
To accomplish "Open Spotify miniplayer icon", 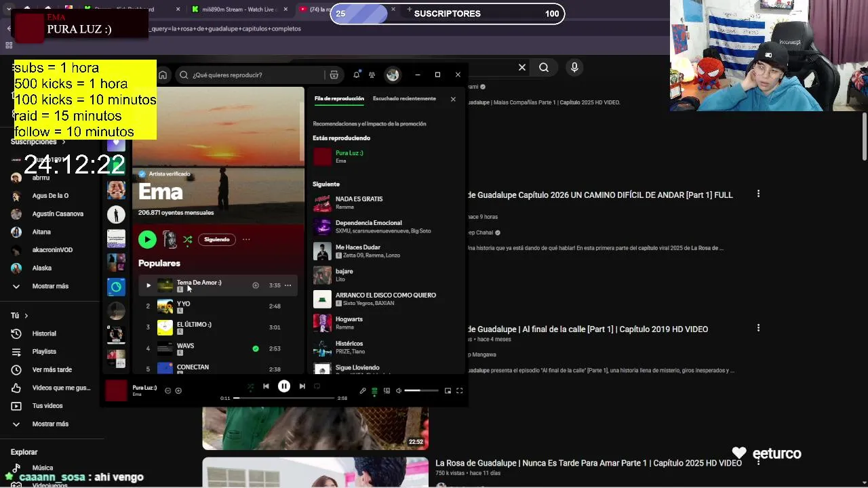I will tap(448, 390).
